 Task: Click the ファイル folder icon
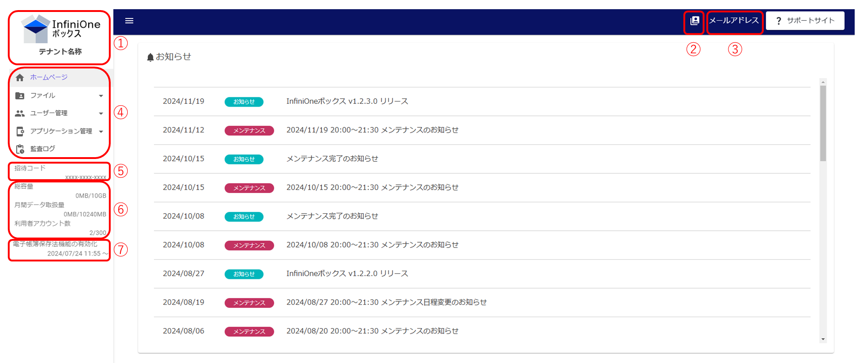20,96
